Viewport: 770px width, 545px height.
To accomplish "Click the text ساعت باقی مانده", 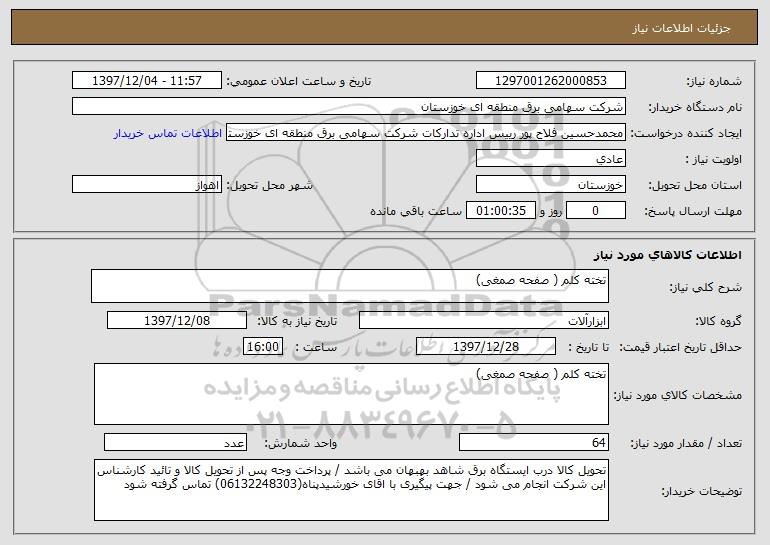I will pos(416,211).
